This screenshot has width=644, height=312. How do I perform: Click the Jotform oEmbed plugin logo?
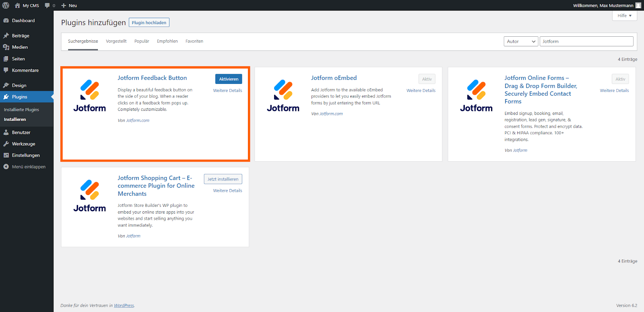click(x=283, y=96)
